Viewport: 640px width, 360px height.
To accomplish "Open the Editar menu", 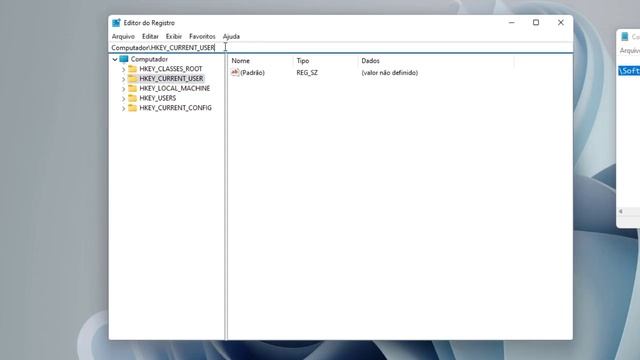I will click(150, 36).
